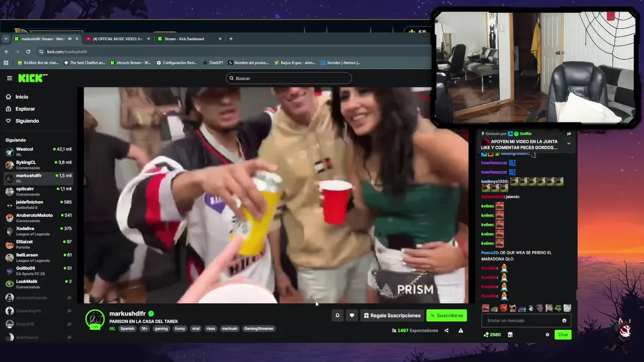Open the emoji picker in chat

pyautogui.click(x=564, y=320)
